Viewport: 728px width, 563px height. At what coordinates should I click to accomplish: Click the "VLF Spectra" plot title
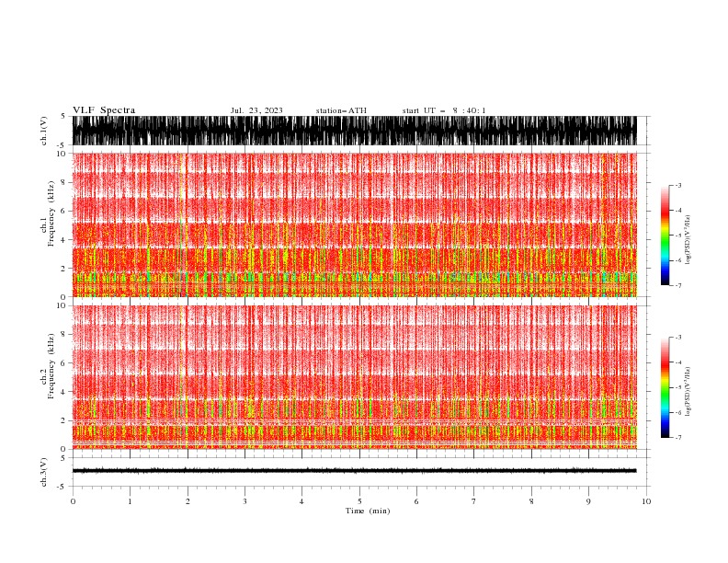104,110
